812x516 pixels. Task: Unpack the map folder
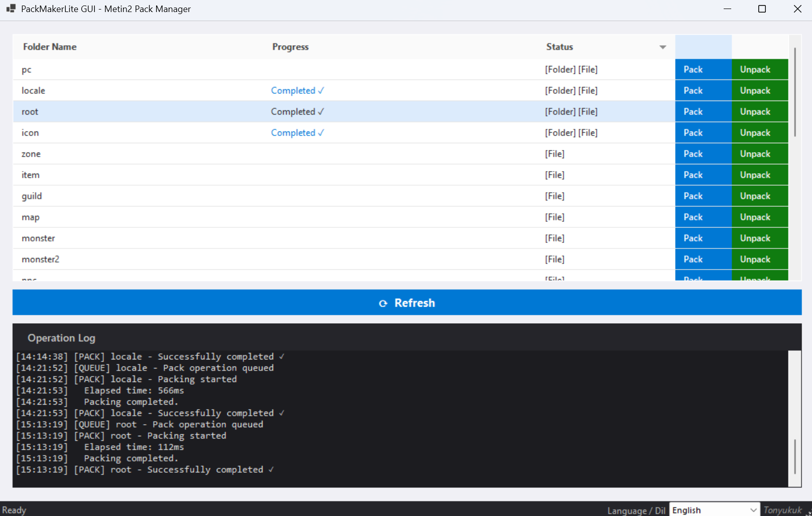coord(760,217)
